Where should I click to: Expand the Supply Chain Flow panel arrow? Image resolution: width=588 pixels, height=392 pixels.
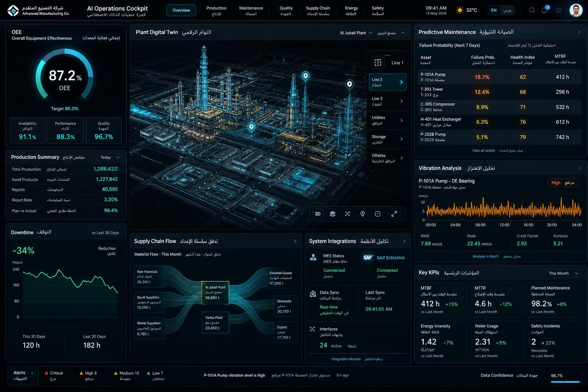coord(295,241)
